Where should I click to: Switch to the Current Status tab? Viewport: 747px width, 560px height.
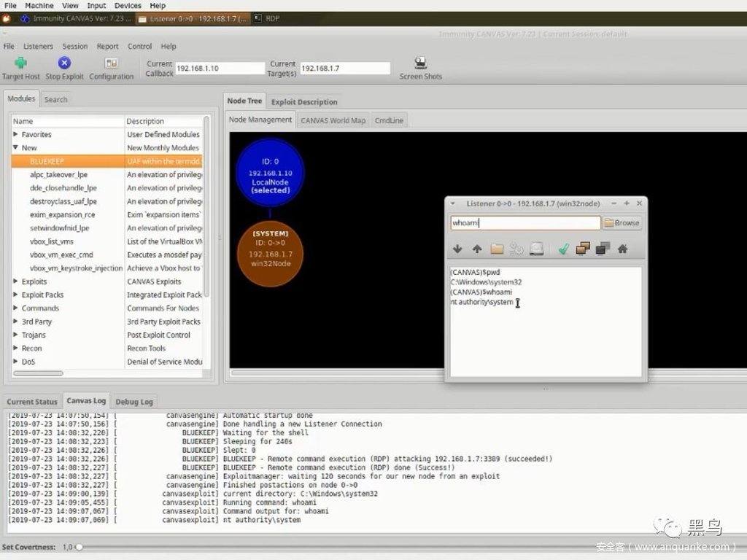(32, 402)
